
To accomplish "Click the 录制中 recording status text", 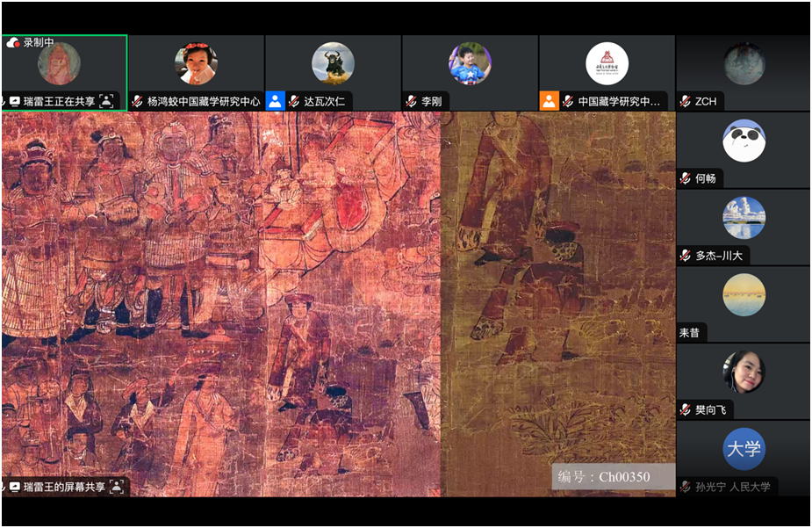I will 39,42.
